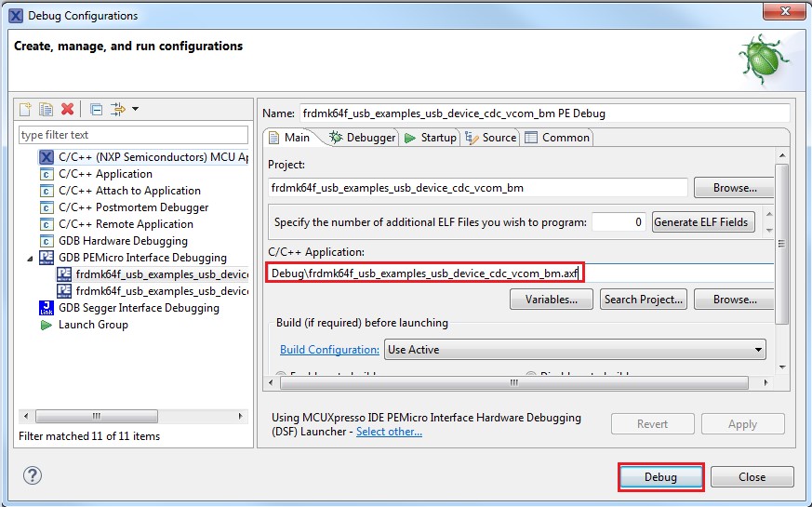Select first frdmk64f PEMicro launch configuration
812x507 pixels.
click(x=162, y=274)
